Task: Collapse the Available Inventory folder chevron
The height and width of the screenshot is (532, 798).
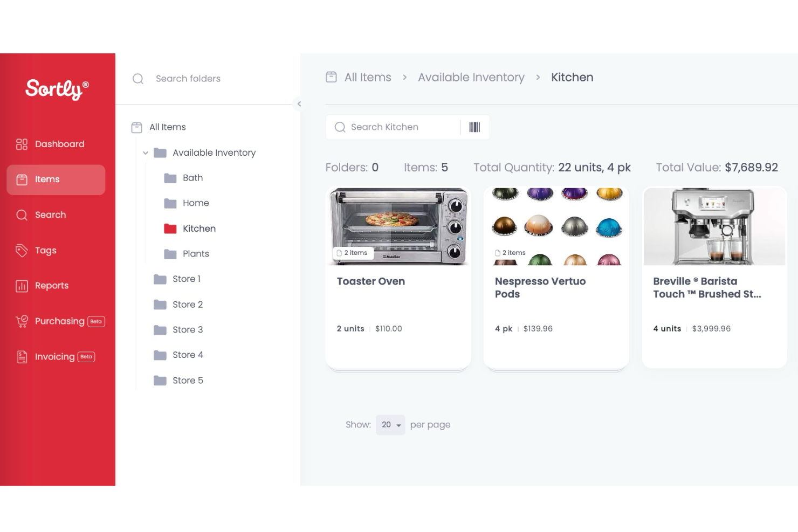Action: (145, 153)
